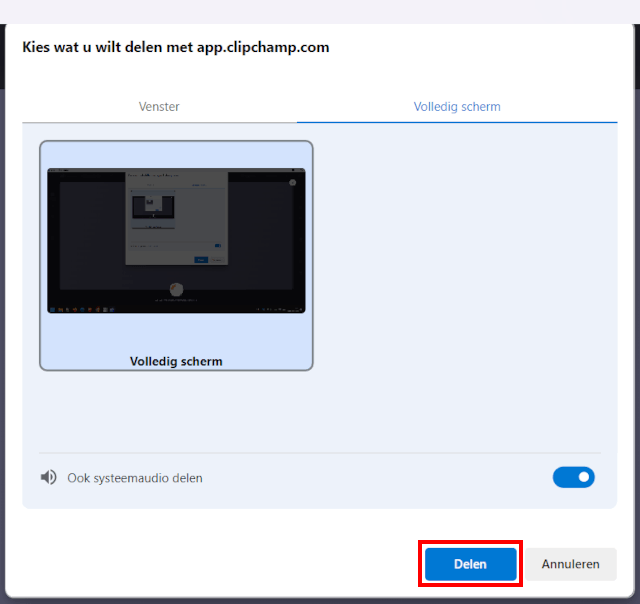The height and width of the screenshot is (604, 640).
Task: Click the speaker icon beside systeemaudio
Action: pyautogui.click(x=49, y=477)
